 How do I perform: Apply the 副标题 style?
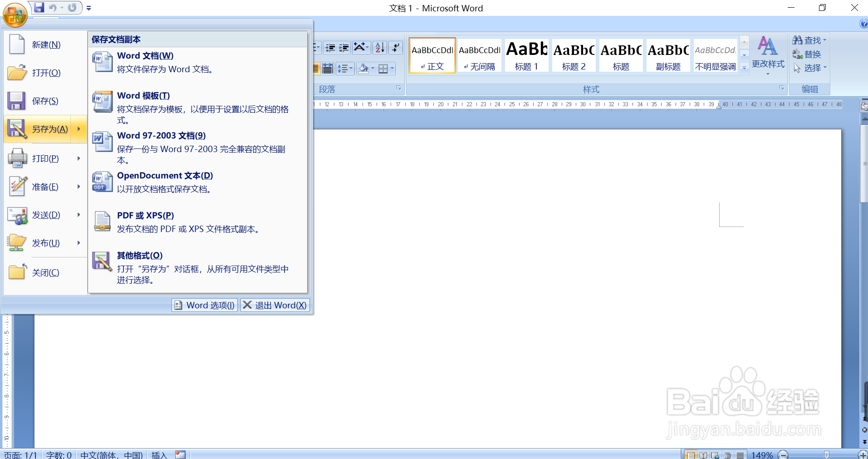click(668, 55)
